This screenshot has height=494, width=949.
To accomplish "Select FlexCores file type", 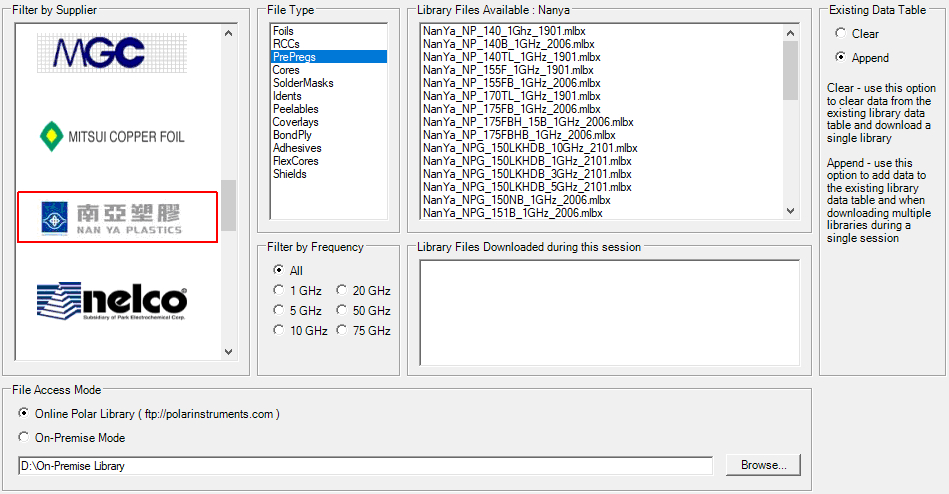I will click(x=329, y=161).
